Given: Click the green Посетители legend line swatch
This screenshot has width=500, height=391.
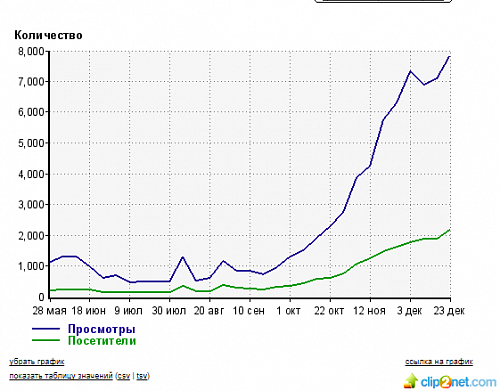Looking at the screenshot, I should click(x=46, y=340).
